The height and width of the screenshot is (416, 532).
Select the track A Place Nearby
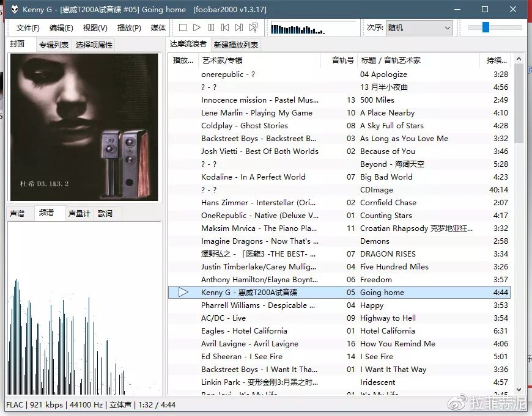[339, 113]
